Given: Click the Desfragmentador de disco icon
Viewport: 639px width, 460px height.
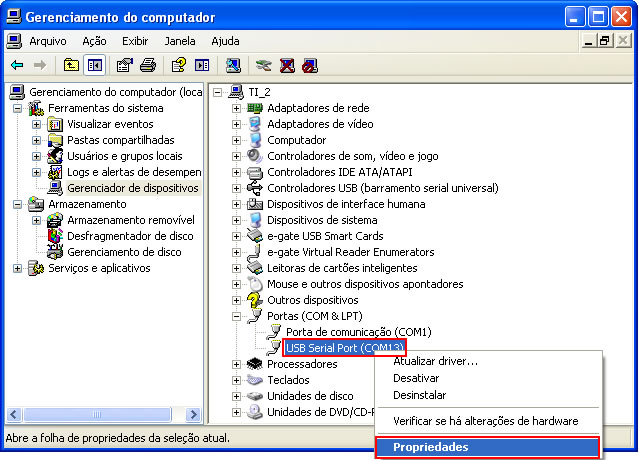Looking at the screenshot, I should tap(55, 236).
